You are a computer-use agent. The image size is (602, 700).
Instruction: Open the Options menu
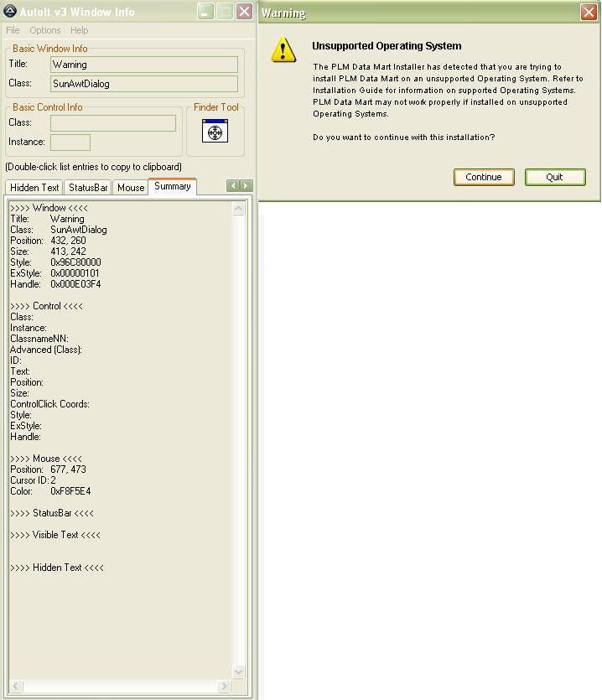coord(45,30)
